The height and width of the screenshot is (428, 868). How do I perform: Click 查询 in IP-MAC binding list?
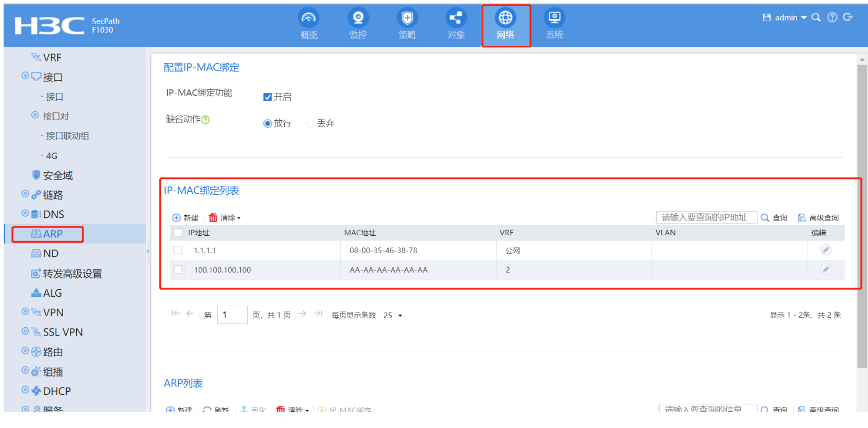(774, 217)
